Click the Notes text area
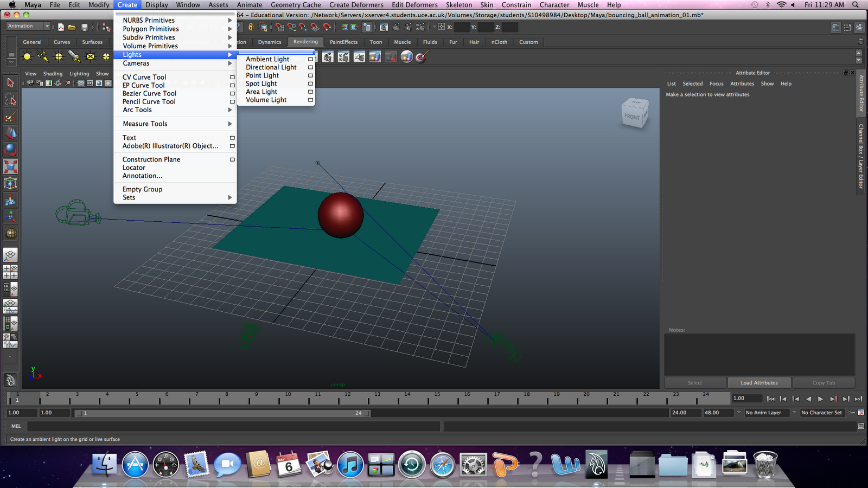 tap(759, 354)
